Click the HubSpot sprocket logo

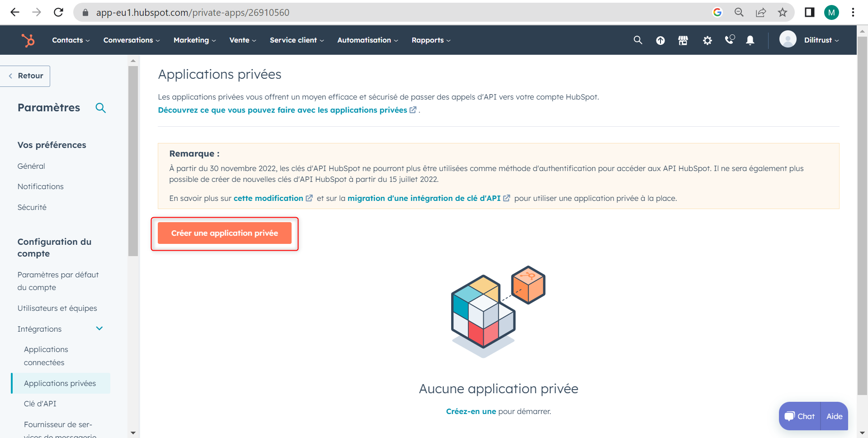coord(28,40)
